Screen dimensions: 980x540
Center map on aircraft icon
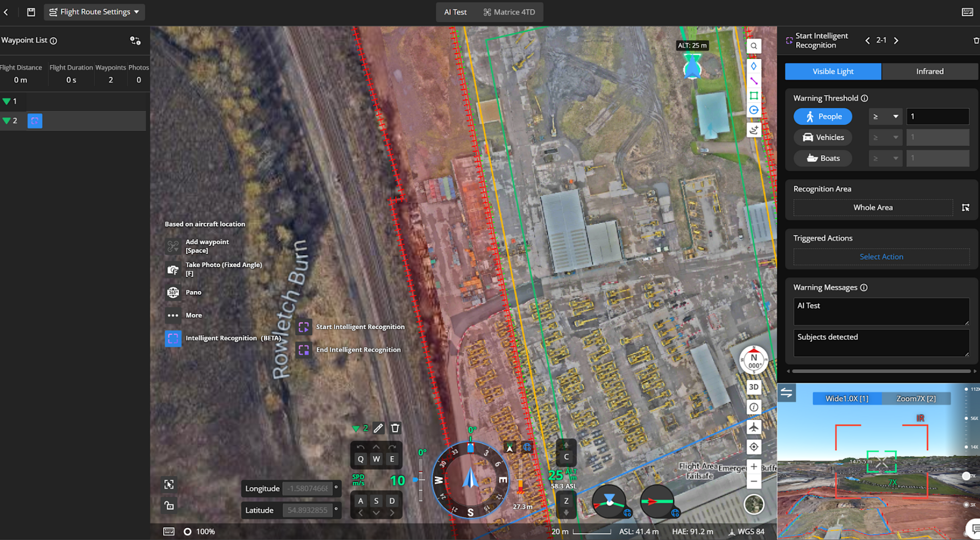[754, 427]
